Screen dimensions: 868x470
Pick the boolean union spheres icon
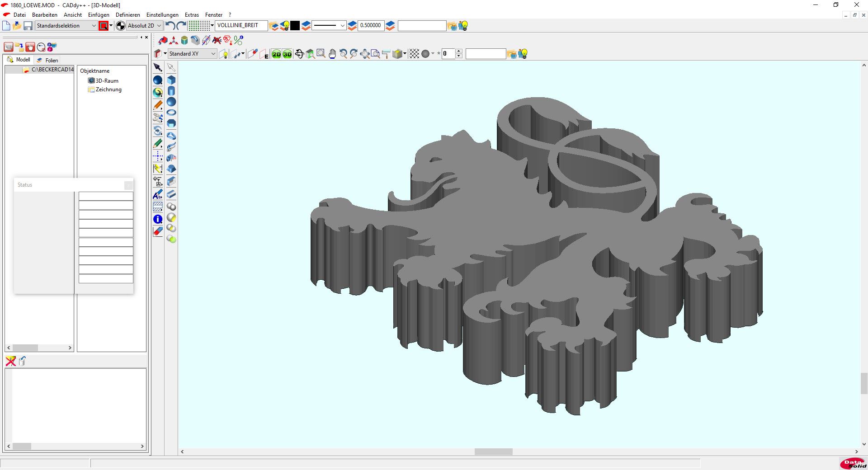(171, 207)
